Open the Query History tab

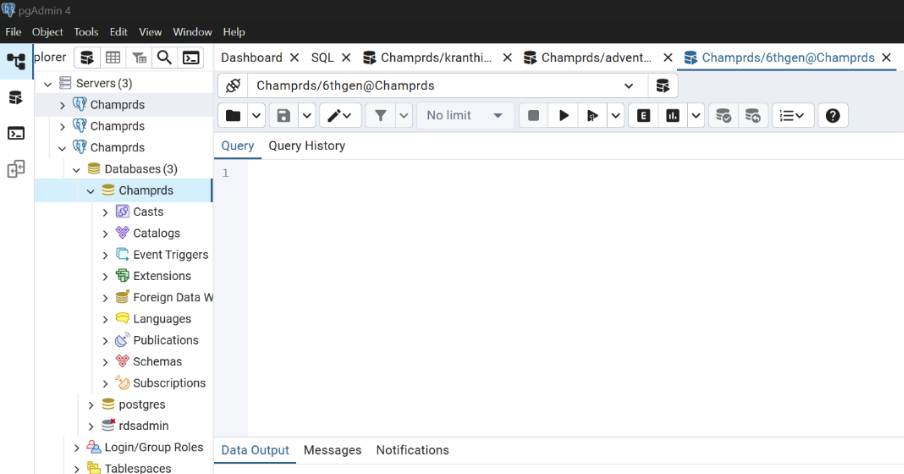(x=307, y=146)
